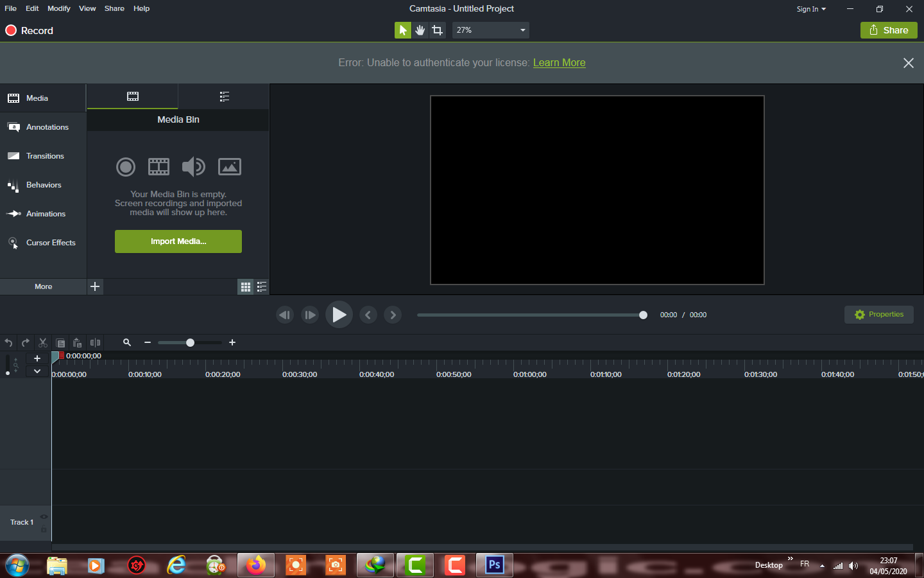Open the Sign In dropdown
Viewport: 924px width, 578px height.
[811, 9]
